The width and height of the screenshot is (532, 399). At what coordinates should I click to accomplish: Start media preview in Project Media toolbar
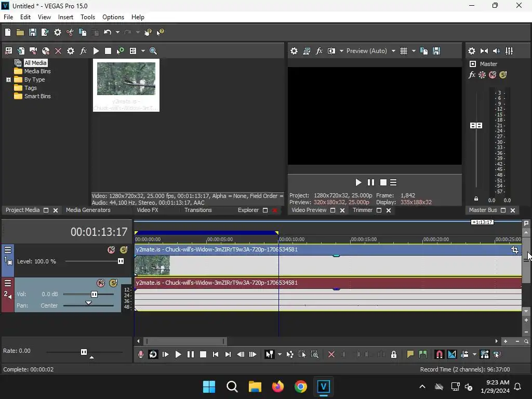click(96, 51)
